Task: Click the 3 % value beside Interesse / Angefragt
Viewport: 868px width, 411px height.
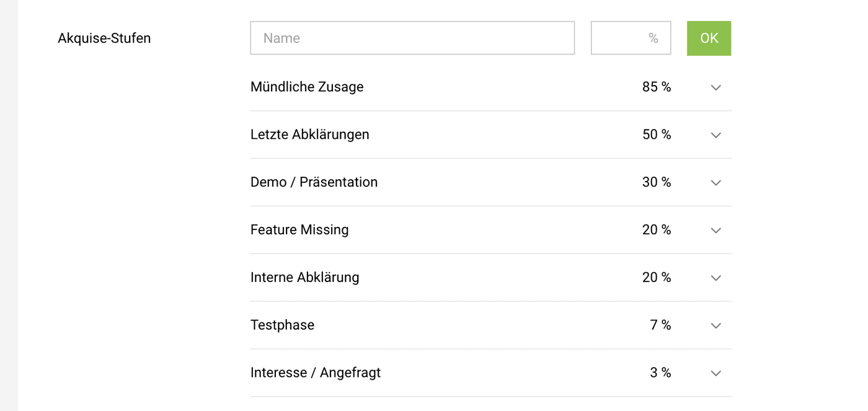Action: (x=660, y=373)
